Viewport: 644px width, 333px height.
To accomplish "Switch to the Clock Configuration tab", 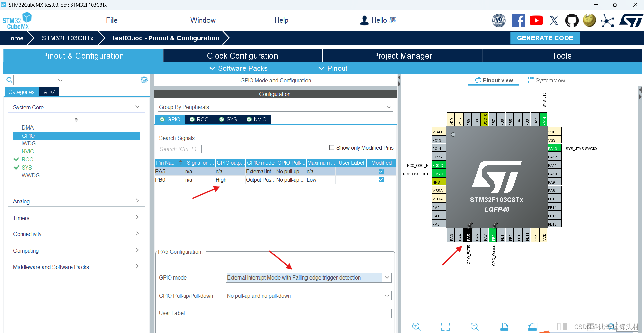I will tap(243, 56).
